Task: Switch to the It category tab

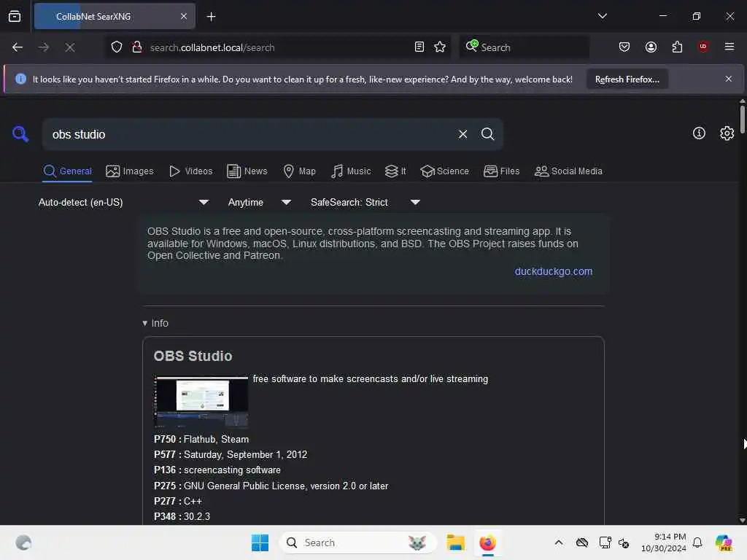Action: [x=395, y=171]
